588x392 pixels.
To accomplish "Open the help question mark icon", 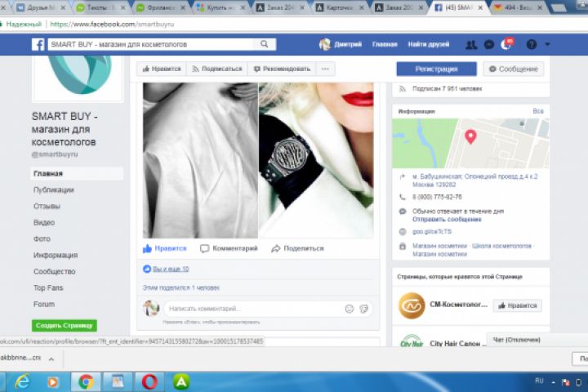I will (532, 45).
